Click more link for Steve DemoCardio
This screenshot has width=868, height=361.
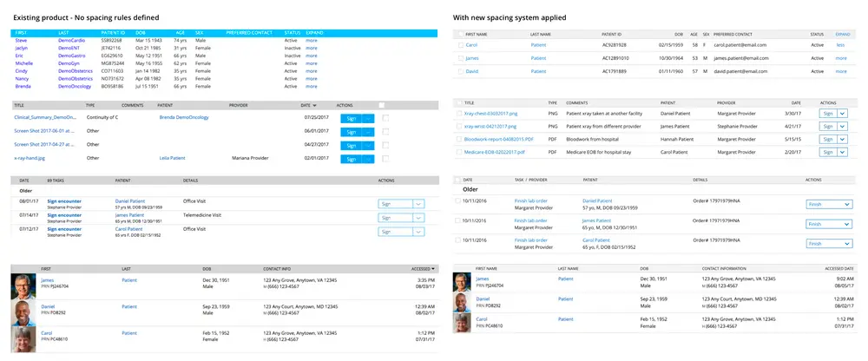pos(311,40)
